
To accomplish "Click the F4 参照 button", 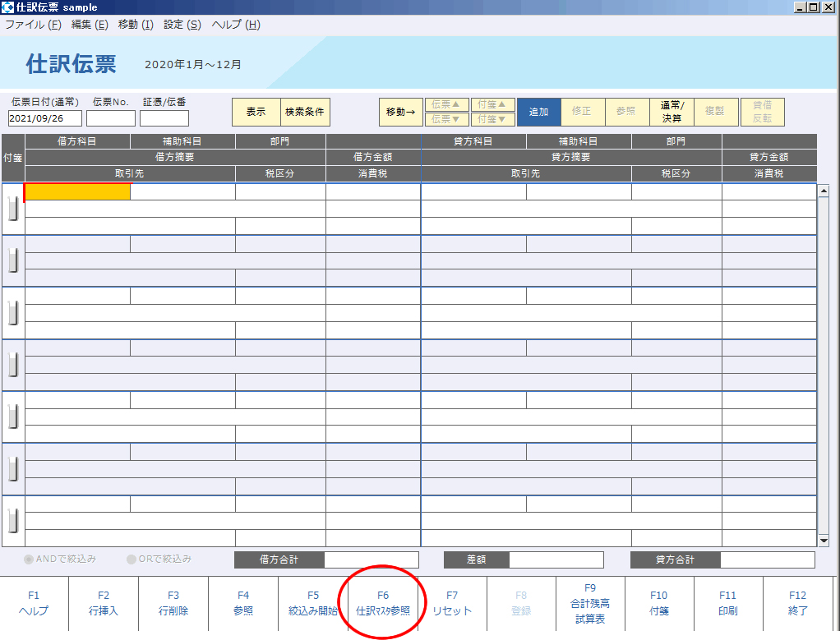I will pos(243,604).
